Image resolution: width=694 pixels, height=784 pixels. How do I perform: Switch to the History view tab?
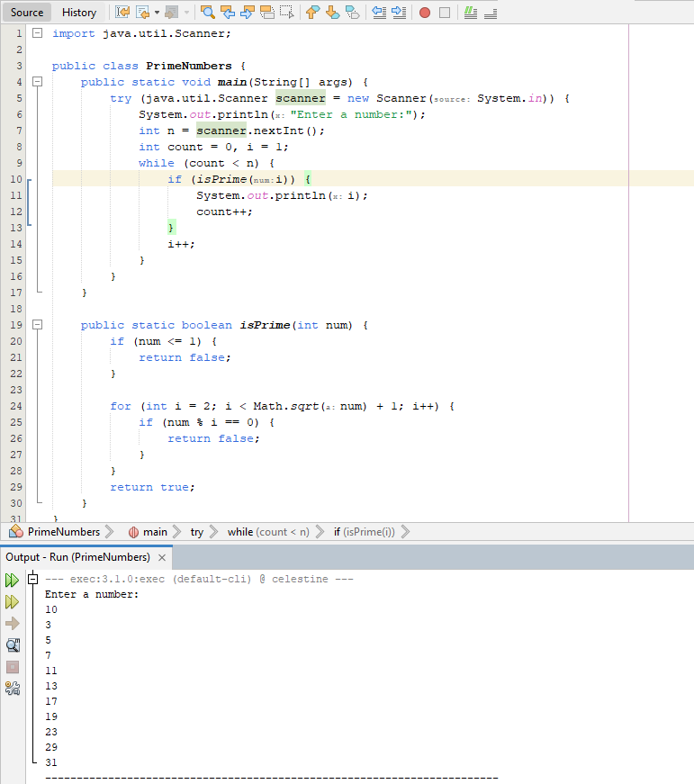79,12
